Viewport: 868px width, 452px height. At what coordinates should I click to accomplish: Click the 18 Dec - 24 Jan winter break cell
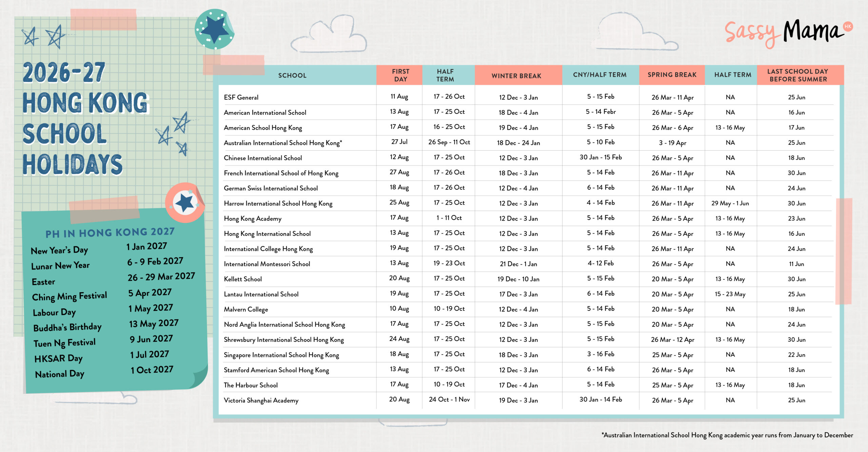point(518,143)
